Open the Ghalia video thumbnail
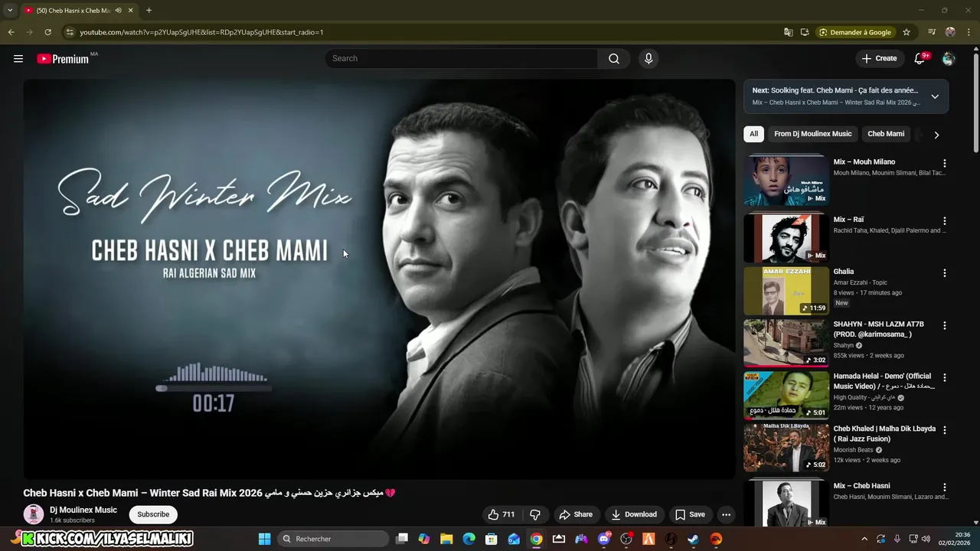This screenshot has height=551, width=980. pyautogui.click(x=786, y=291)
